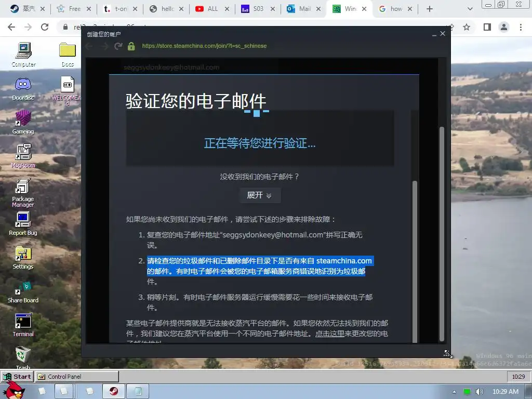Click the inner page scrollbar thumb
The width and height of the screenshot is (532, 399).
414,262
